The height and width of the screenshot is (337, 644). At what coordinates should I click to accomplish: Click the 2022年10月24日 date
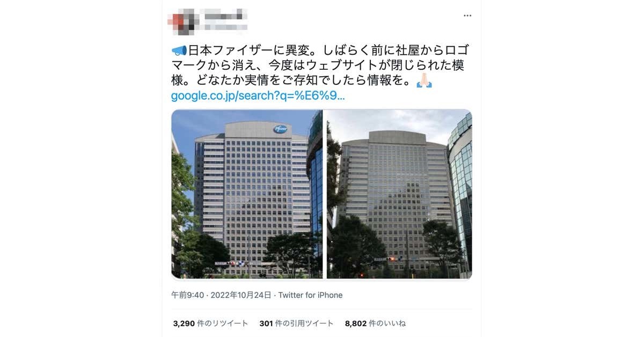241,295
